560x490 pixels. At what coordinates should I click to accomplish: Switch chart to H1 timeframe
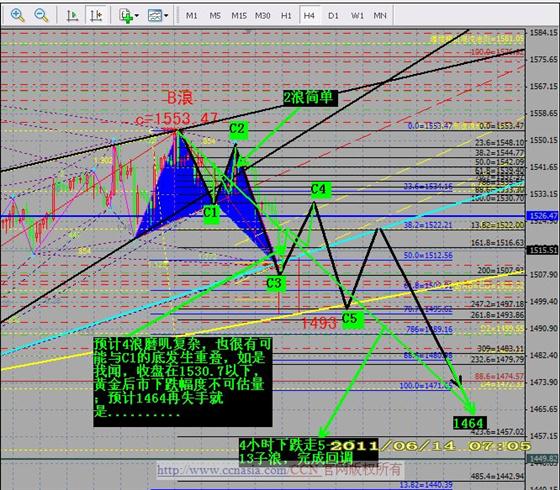286,16
